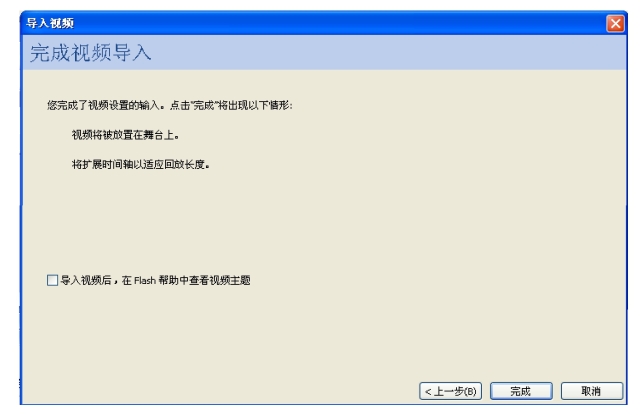
Task: Click the 完成视频导入 heading
Action: pyautogui.click(x=90, y=53)
